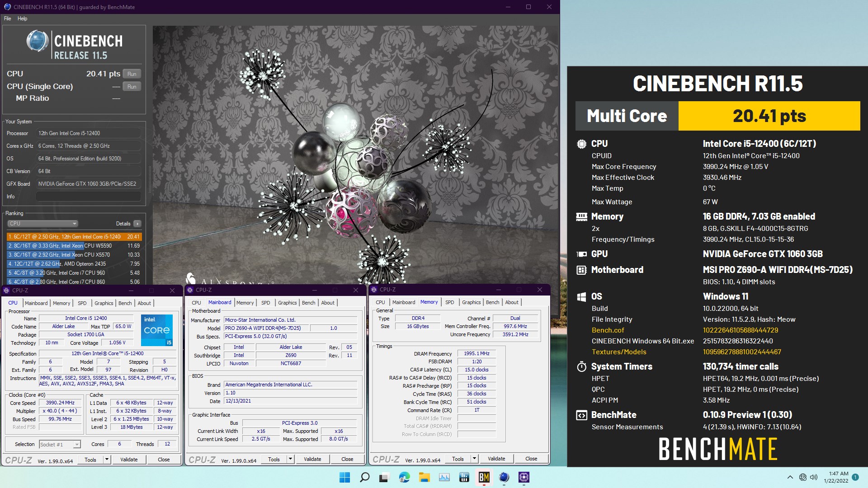This screenshot has width=868, height=488.
Task: Click the 20.41 pts score banner
Action: 769,116
